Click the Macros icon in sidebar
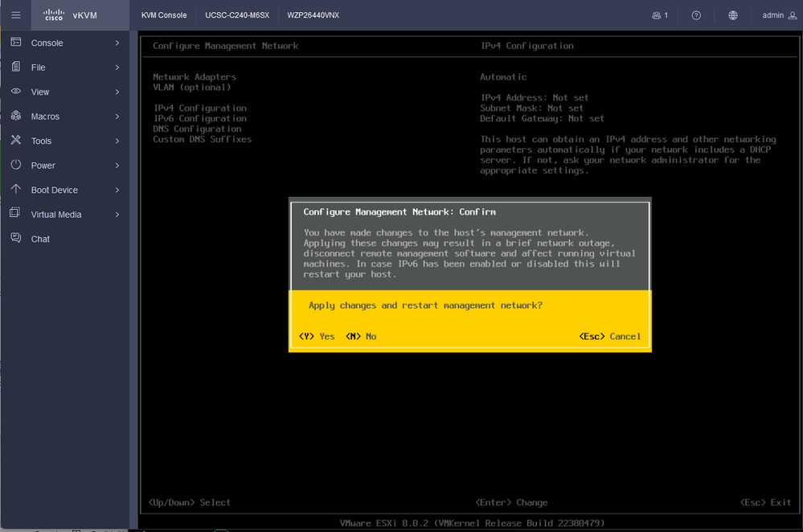Screen dimensions: 803x532 click(16, 116)
